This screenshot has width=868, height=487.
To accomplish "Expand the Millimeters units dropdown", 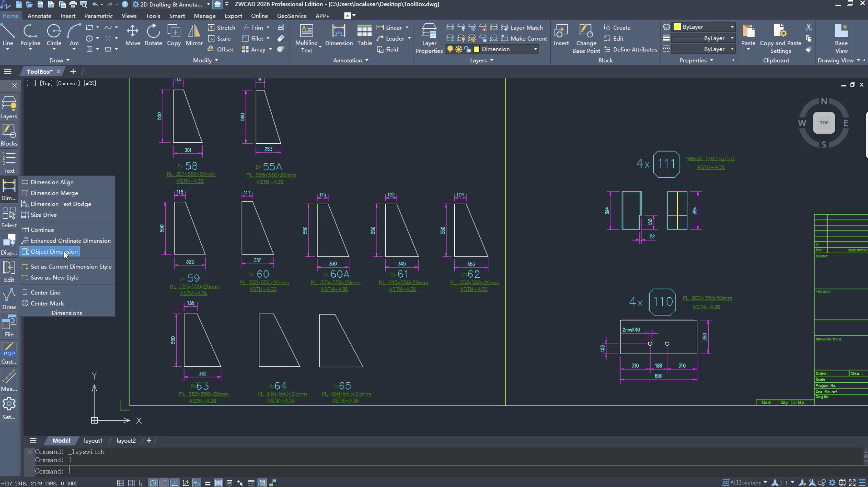I will pyautogui.click(x=765, y=482).
